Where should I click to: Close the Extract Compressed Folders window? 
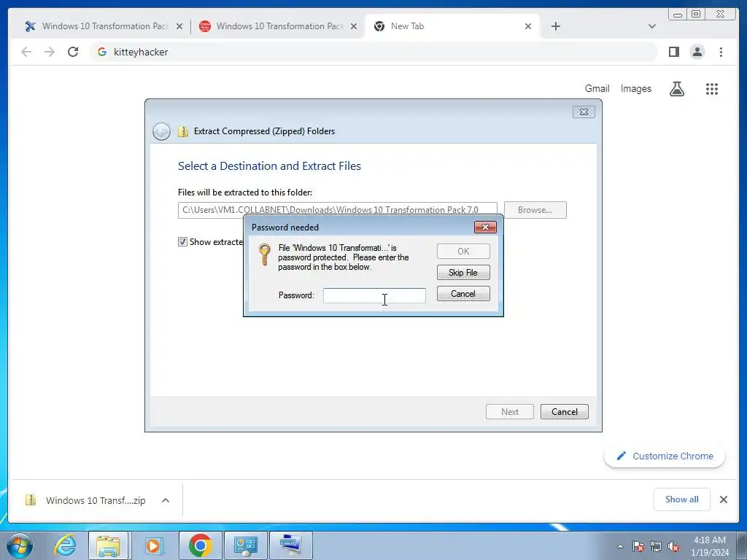pos(584,112)
